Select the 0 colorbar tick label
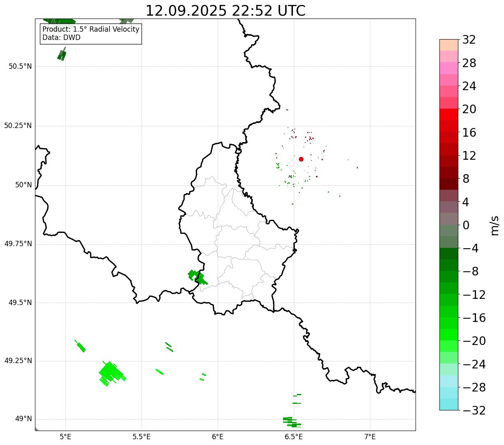Image resolution: width=504 pixels, height=445 pixels. (466, 225)
